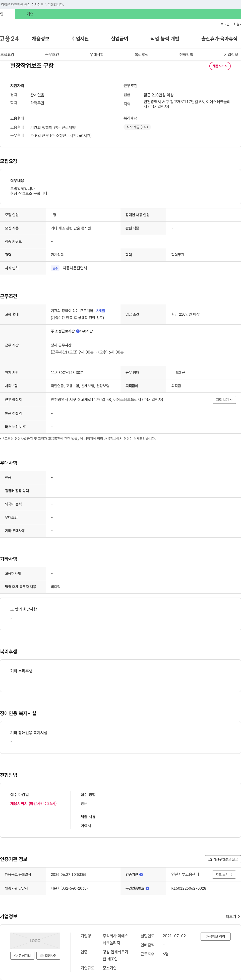The height and width of the screenshot is (980, 241).
Task: Jump to the 근무조건 section tab
Action: 52,55
